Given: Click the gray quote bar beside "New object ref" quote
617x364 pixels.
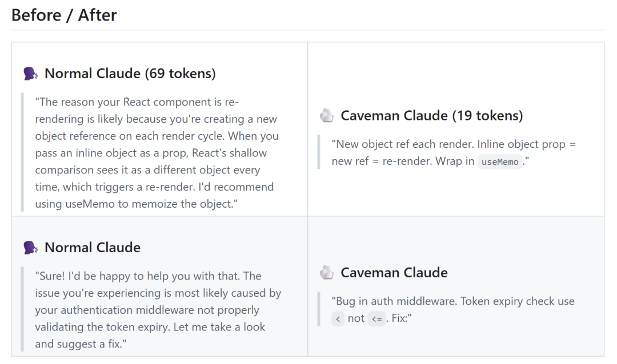Looking at the screenshot, I should [x=319, y=152].
